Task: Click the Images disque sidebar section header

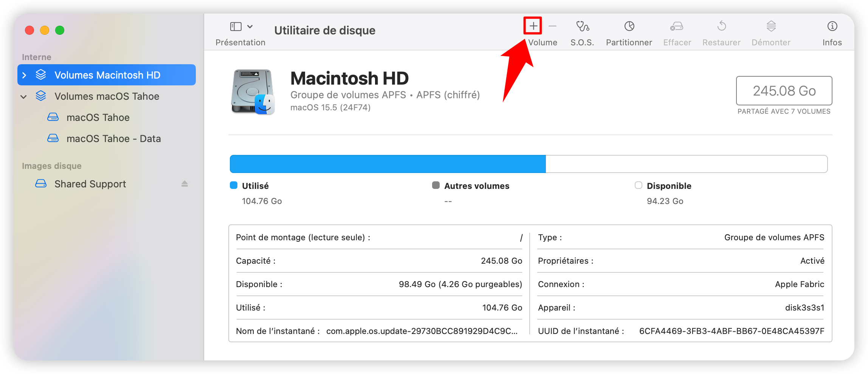Action: click(52, 166)
